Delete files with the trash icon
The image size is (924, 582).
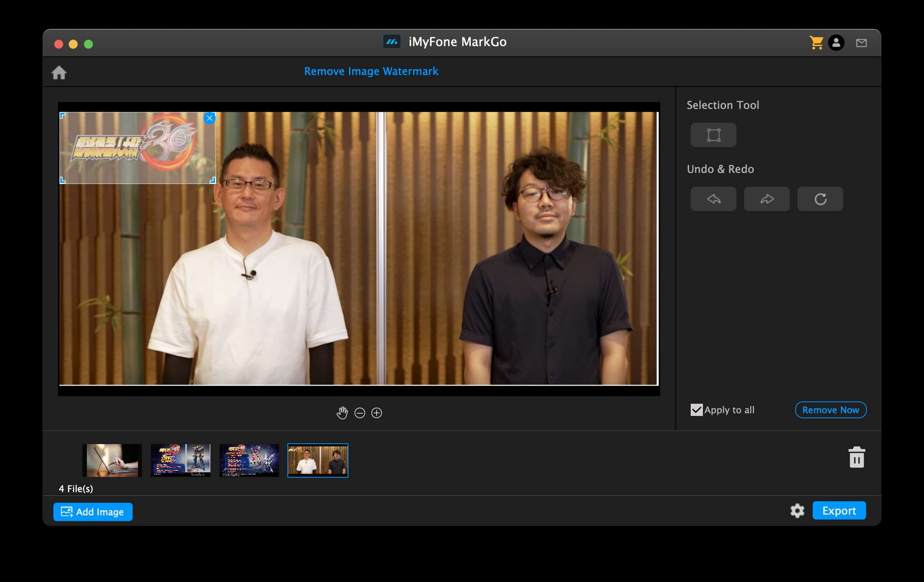[857, 457]
